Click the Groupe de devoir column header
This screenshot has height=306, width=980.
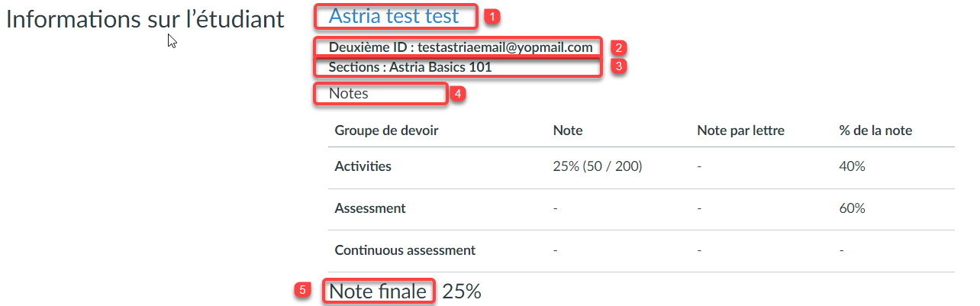pos(386,130)
